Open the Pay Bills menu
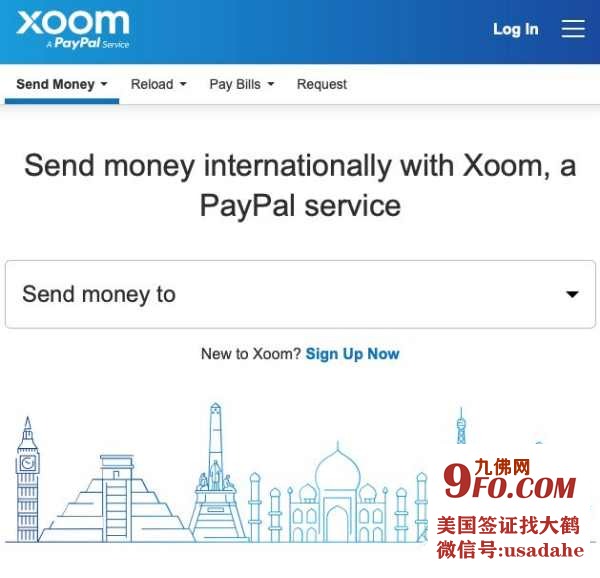The width and height of the screenshot is (600, 578). (242, 84)
